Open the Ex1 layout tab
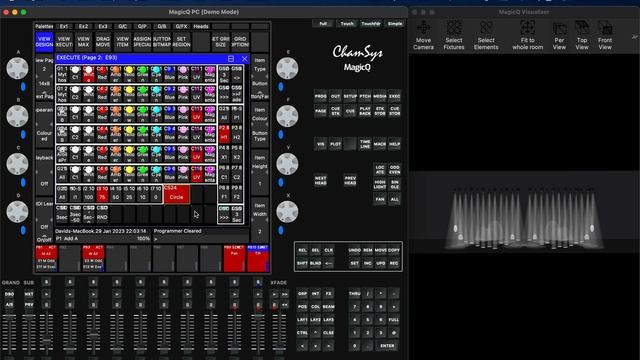The width and height of the screenshot is (640, 360). coord(64,27)
